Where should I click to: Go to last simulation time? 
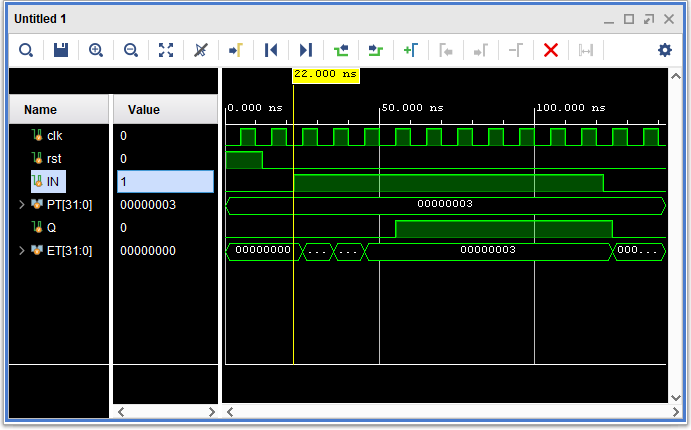click(x=306, y=50)
